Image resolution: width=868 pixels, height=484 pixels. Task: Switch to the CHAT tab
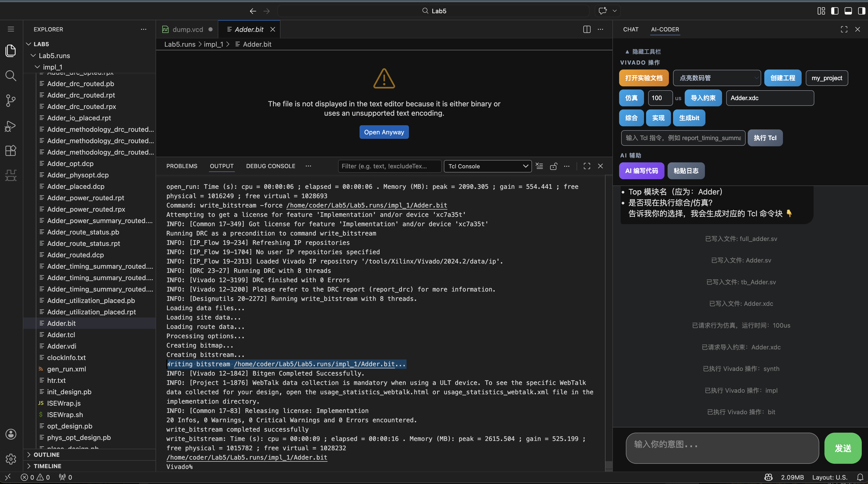631,29
